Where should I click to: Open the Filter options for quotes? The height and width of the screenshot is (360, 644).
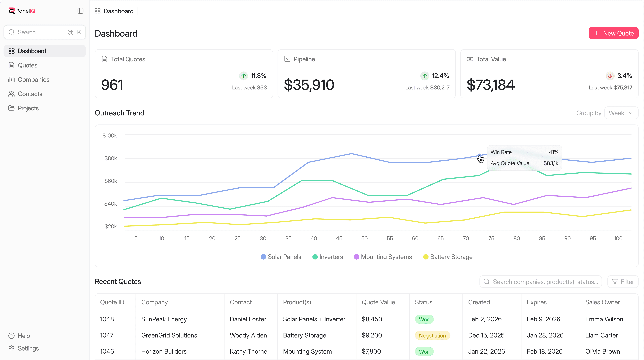[623, 282]
